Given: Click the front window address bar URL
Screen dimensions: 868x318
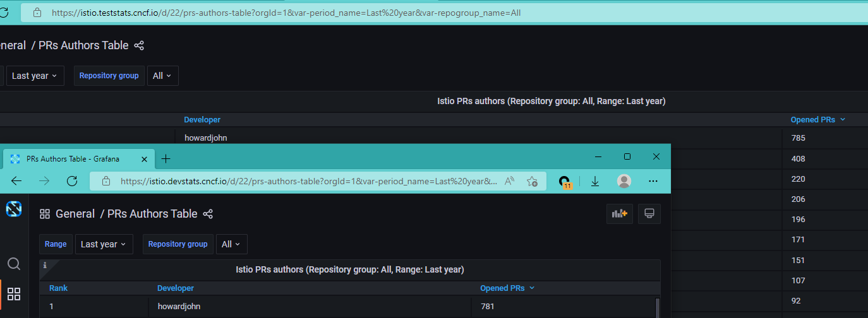Looking at the screenshot, I should [x=309, y=181].
